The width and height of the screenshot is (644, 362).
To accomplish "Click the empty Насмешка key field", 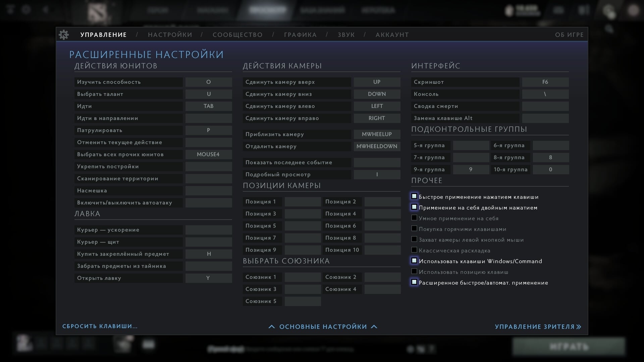I will 209,191.
